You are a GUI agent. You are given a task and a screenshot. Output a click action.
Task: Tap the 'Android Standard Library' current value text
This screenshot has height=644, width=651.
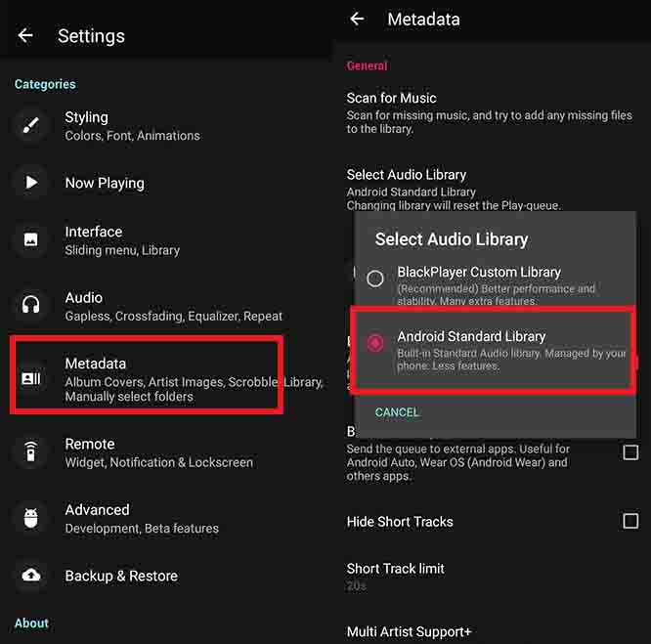click(x=411, y=193)
